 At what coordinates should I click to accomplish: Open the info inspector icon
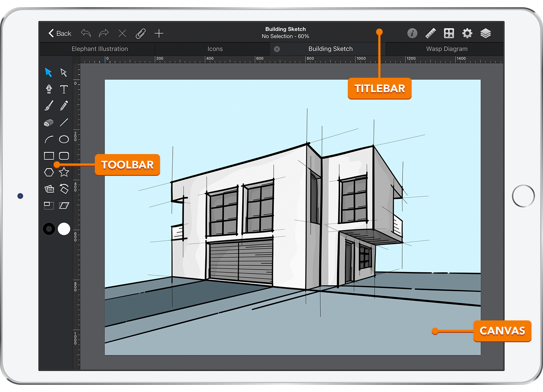tap(412, 33)
